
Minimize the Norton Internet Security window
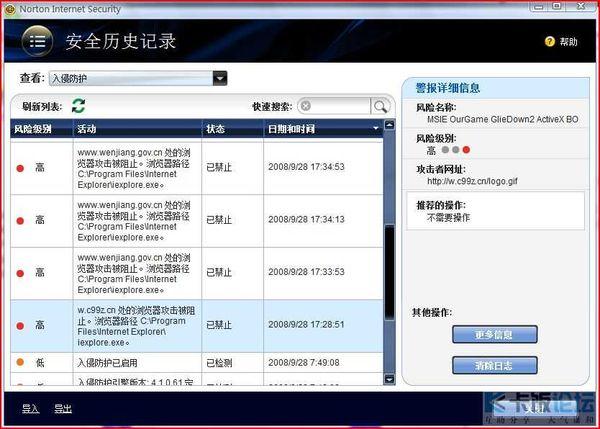point(538,7)
